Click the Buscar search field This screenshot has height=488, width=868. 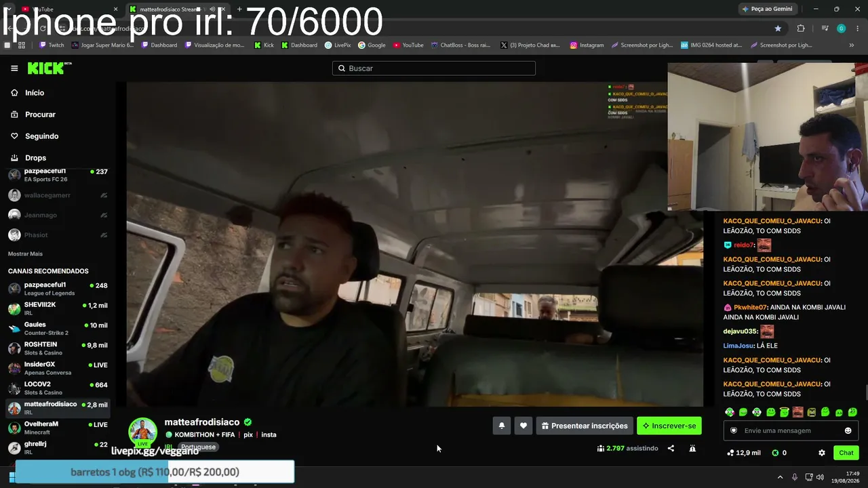pos(434,68)
